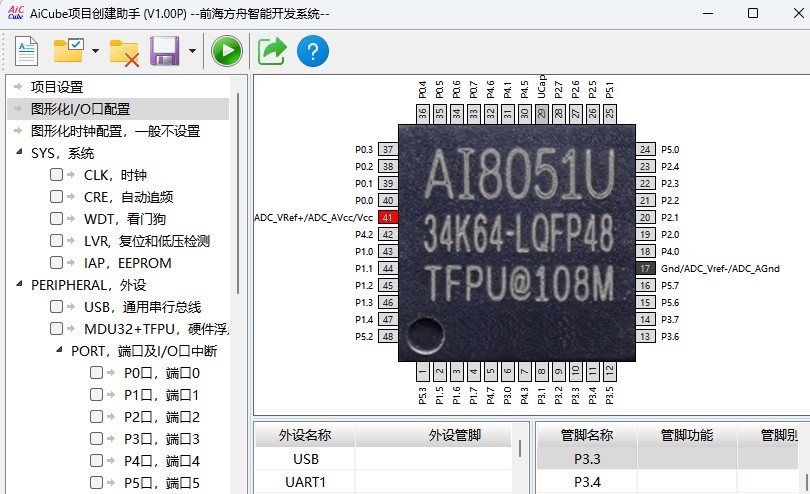The height and width of the screenshot is (494, 810).
Task: Click pin 13 labeled P3.6
Action: point(645,336)
